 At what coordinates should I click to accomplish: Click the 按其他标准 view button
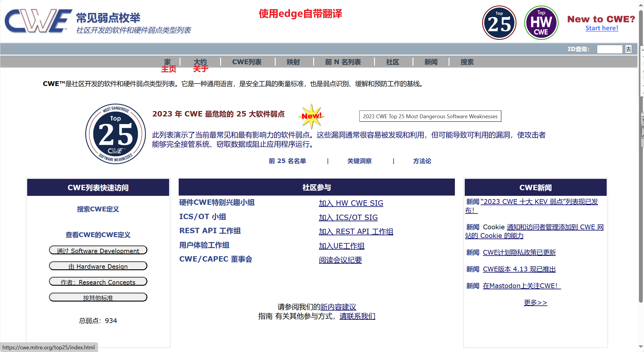coord(98,297)
